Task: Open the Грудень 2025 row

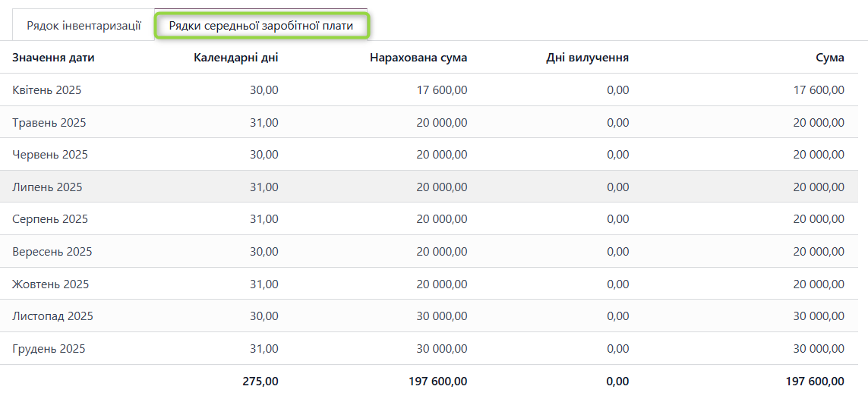Action: coord(49,349)
